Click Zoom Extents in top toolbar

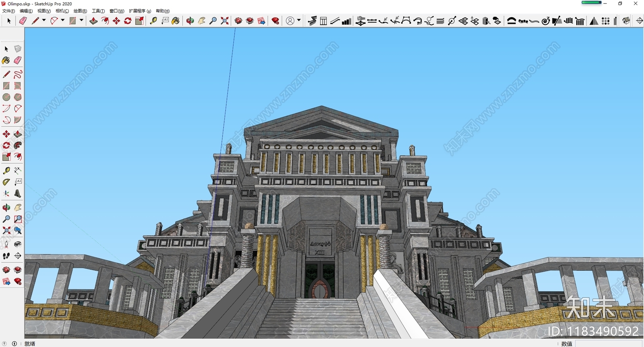pyautogui.click(x=225, y=21)
